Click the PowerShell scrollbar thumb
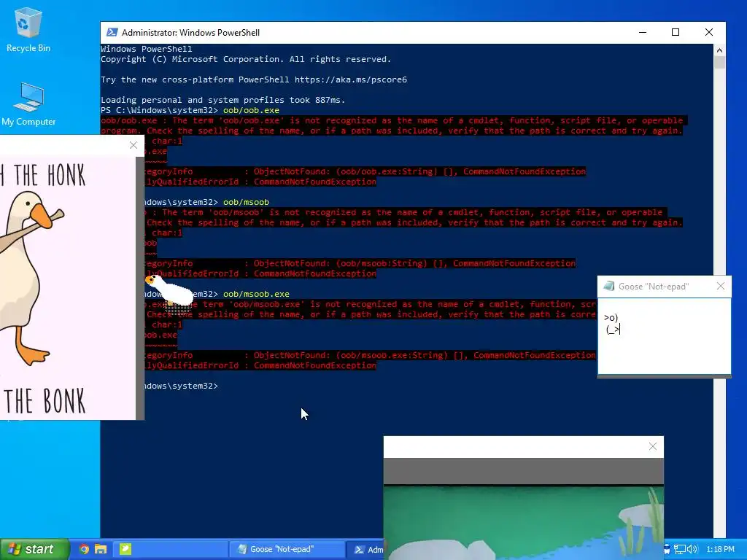Viewport: 747px width, 560px height. pyautogui.click(x=719, y=63)
